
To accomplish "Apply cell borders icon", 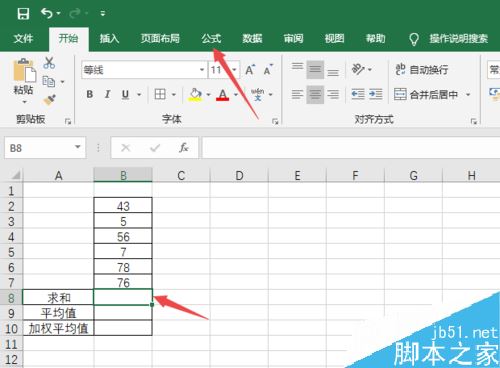I will (160, 94).
